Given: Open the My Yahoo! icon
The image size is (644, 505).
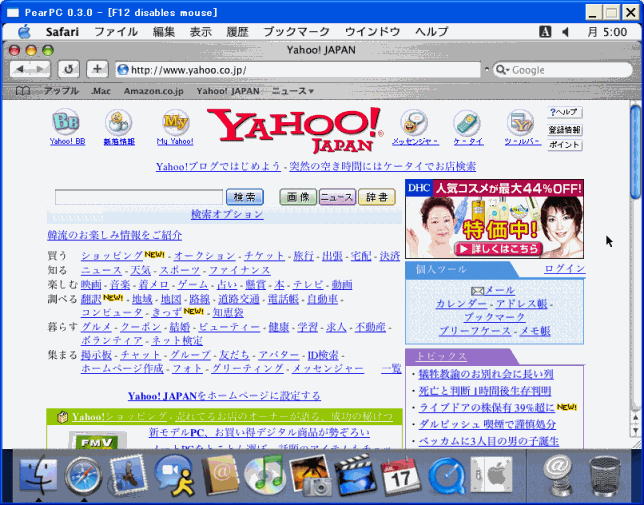Looking at the screenshot, I should [x=175, y=123].
